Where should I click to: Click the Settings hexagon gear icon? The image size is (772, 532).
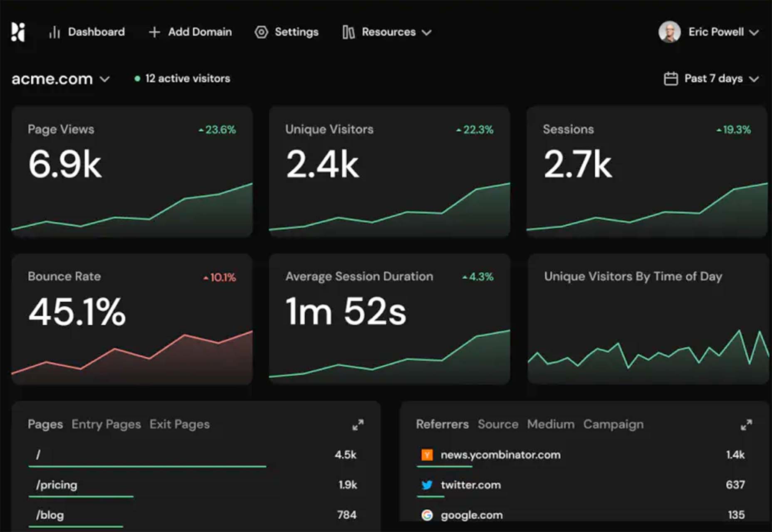[261, 32]
